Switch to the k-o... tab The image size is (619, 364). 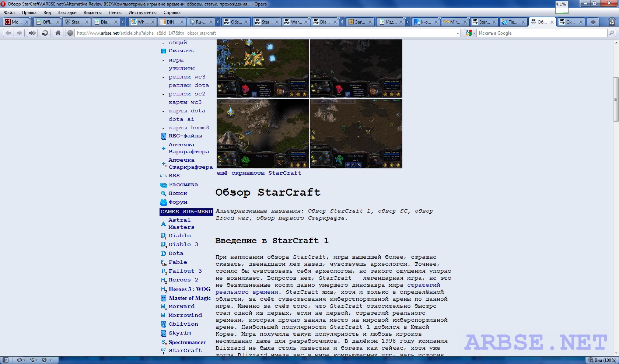pos(425,22)
